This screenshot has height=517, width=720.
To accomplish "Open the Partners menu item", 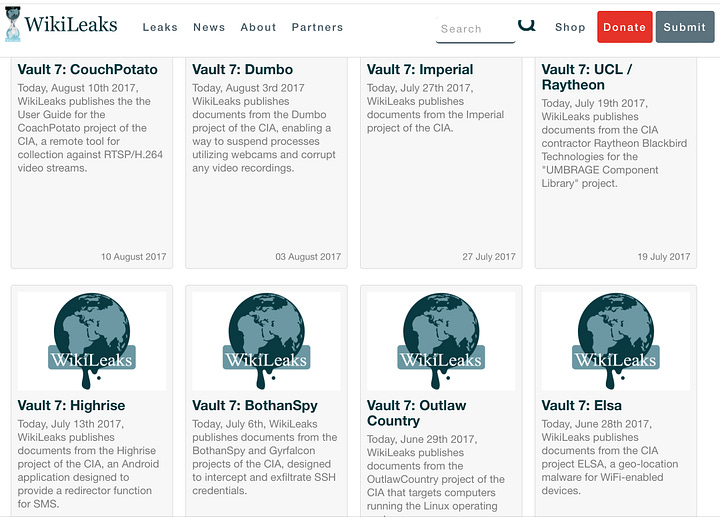I will [x=317, y=27].
